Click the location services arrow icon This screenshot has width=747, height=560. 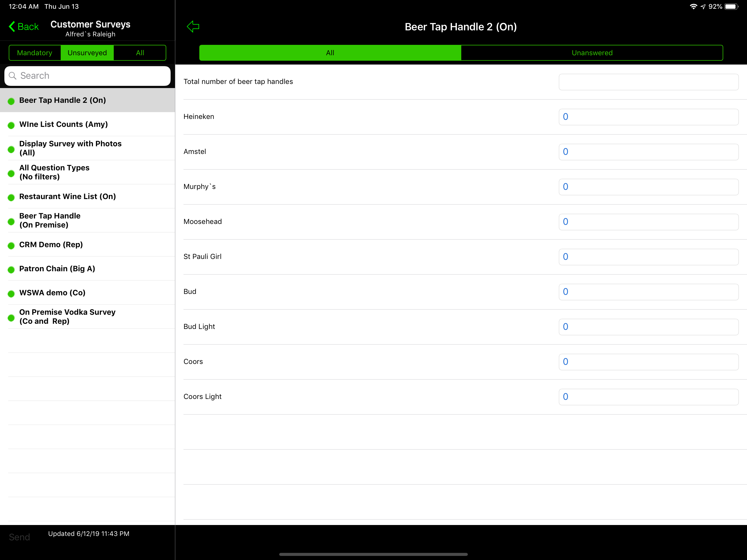[703, 6]
